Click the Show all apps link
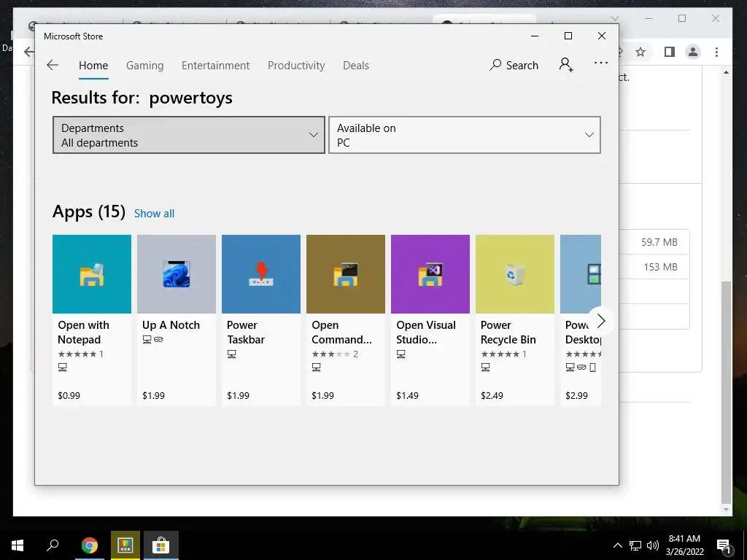The height and width of the screenshot is (560, 747). point(155,214)
